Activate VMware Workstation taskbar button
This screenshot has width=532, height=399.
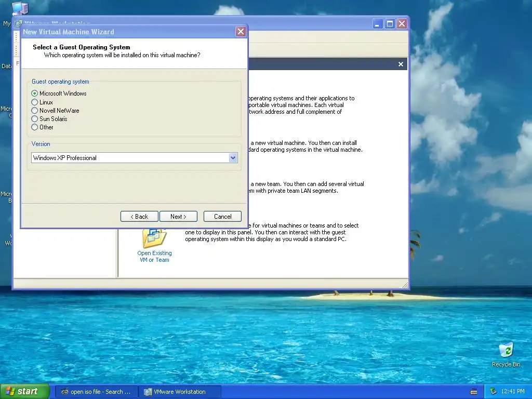[x=180, y=392]
